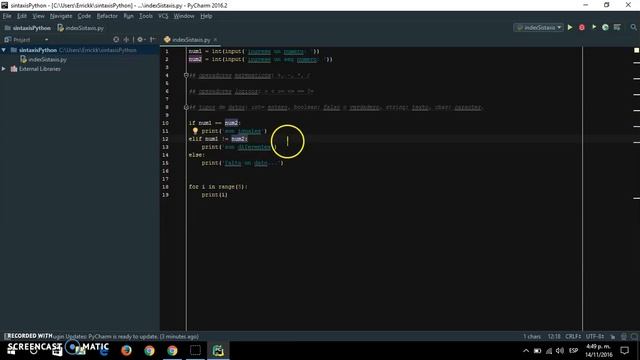Run the indexSistaxis configuration with green play
This screenshot has width=640, height=360.
tap(570, 27)
